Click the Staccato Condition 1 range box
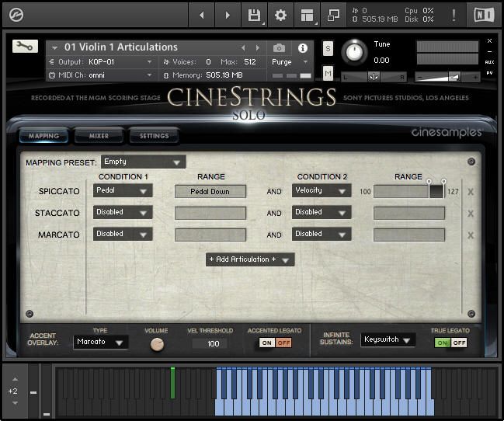The width and height of the screenshot is (504, 421). 210,214
